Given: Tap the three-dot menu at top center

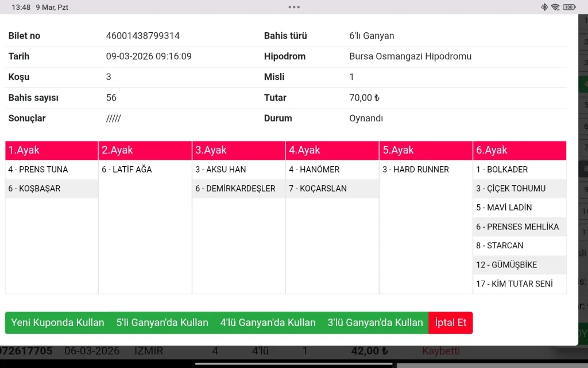Looking at the screenshot, I should point(294,7).
